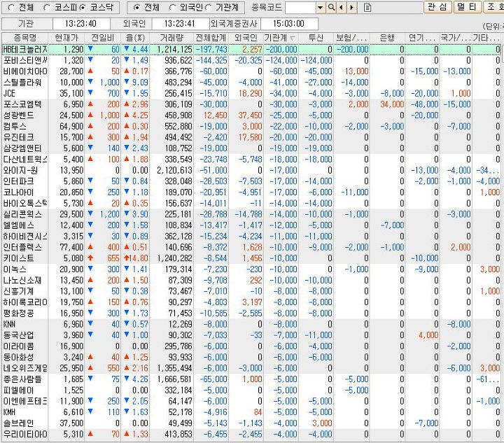Select the 키이스트 stock name
The image size is (504, 443).
point(19,258)
